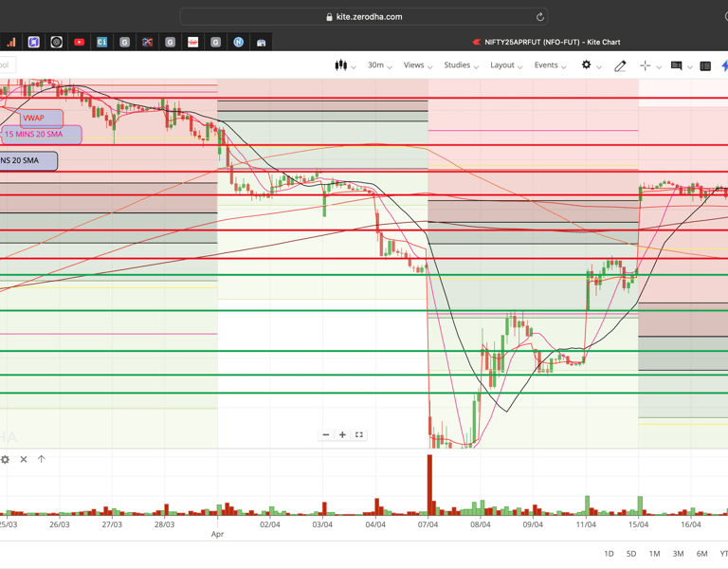Select the 1D range button
Image resolution: width=728 pixels, height=569 pixels.
click(609, 554)
